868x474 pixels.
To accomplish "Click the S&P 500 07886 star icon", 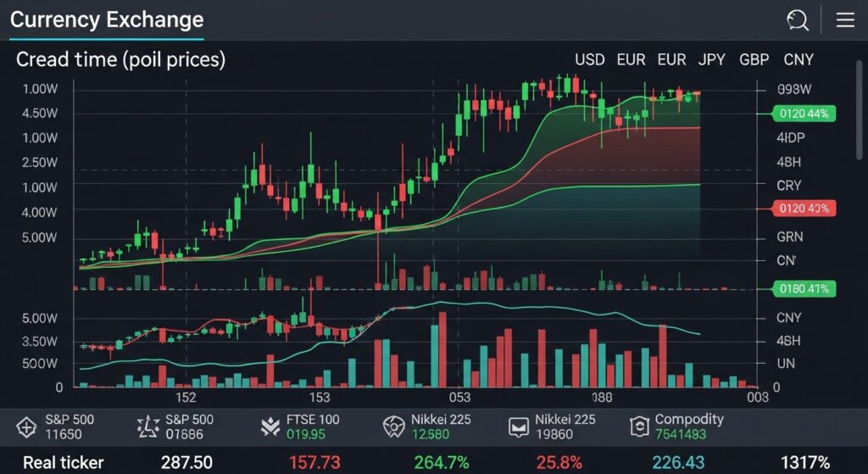I will point(148,427).
